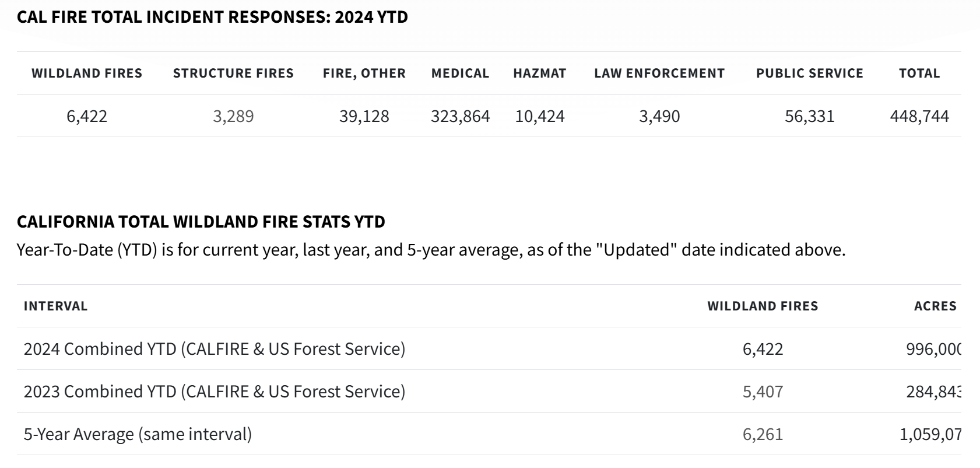This screenshot has height=468, width=980.
Task: Click the Wildland Fires column header in the incident responses table
Action: tap(87, 73)
